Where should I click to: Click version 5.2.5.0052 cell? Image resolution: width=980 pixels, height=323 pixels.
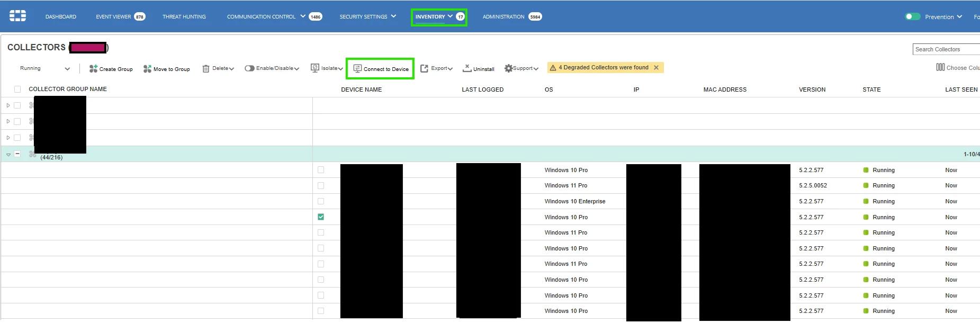pyautogui.click(x=813, y=185)
